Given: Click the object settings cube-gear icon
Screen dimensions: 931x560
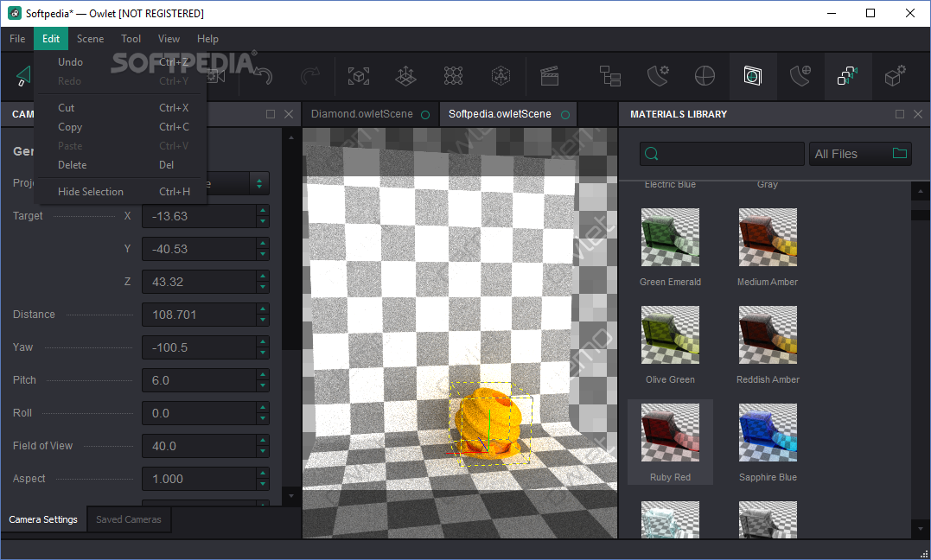Looking at the screenshot, I should [896, 76].
